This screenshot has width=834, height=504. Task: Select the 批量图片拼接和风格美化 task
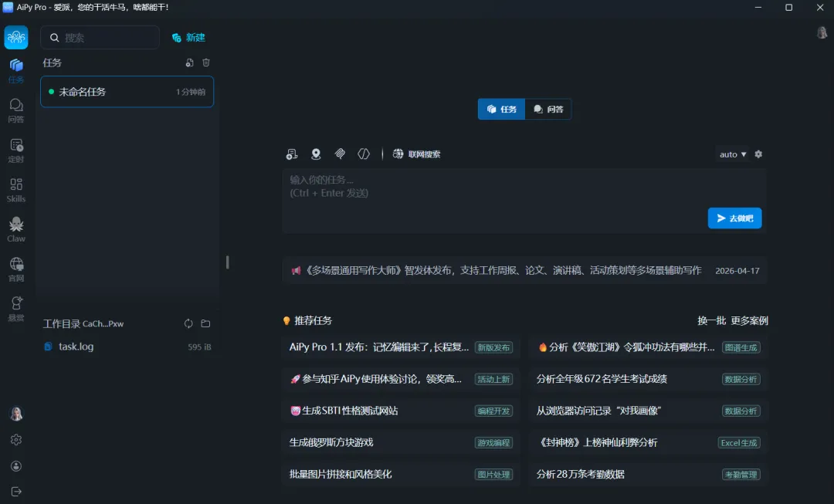[x=401, y=474]
